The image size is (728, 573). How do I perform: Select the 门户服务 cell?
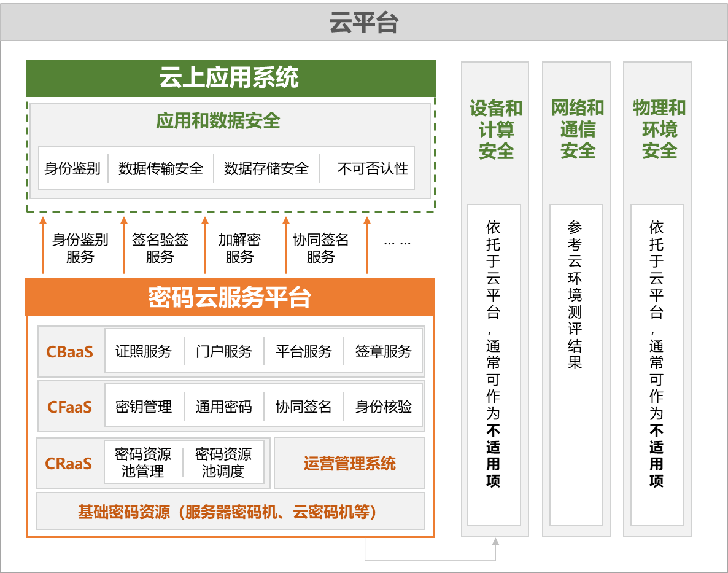224,352
